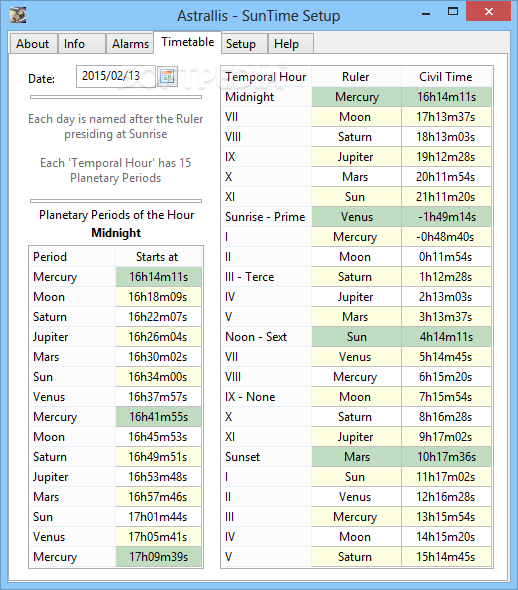Select civil time 12h16m28s

tap(447, 497)
